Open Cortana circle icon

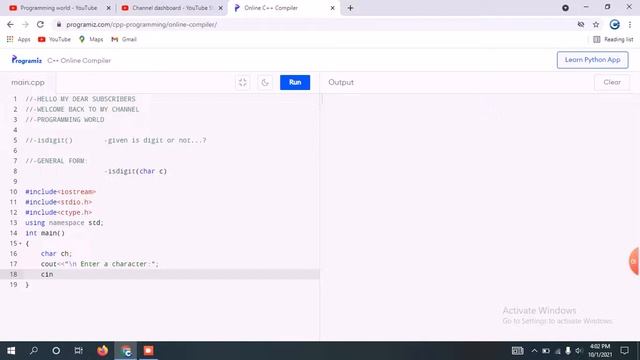click(56, 351)
